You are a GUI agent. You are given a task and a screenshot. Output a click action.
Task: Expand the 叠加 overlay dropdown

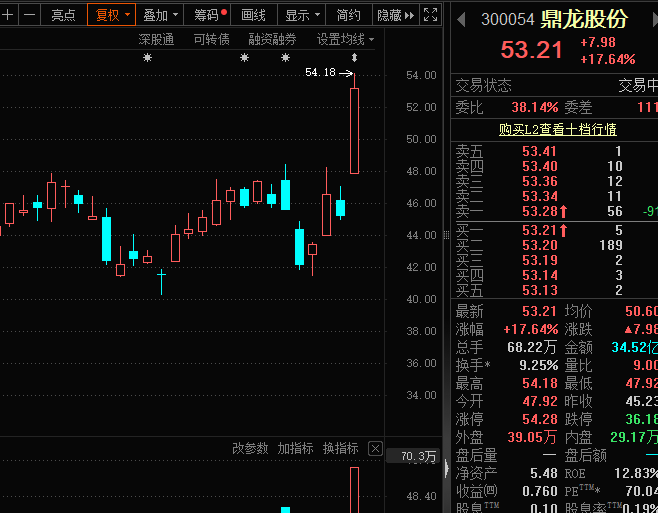point(160,15)
